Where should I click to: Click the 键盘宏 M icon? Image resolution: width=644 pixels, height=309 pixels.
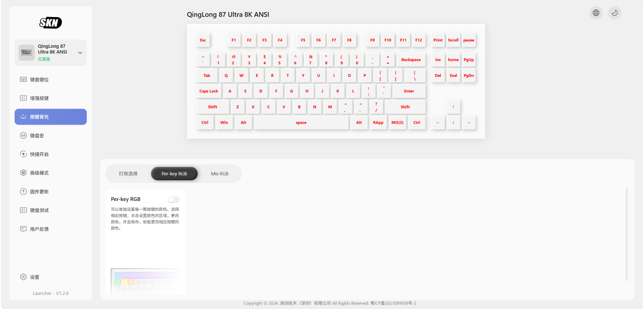pyautogui.click(x=23, y=136)
